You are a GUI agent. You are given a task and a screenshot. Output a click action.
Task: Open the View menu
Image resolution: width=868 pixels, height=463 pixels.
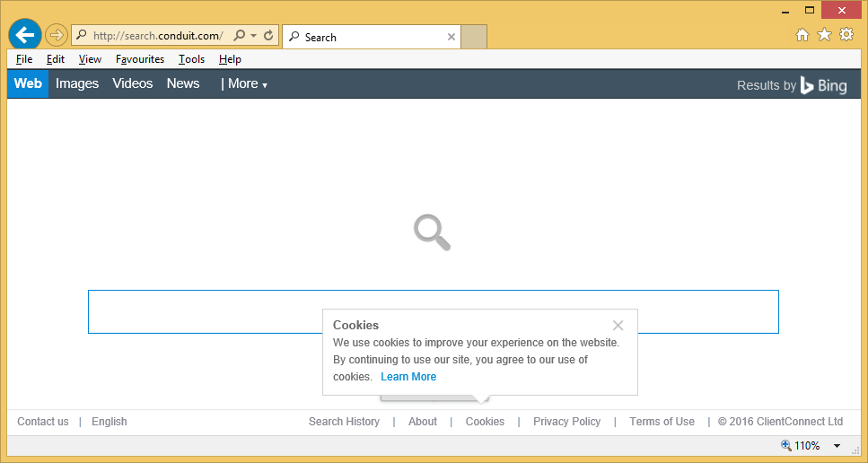pyautogui.click(x=90, y=59)
